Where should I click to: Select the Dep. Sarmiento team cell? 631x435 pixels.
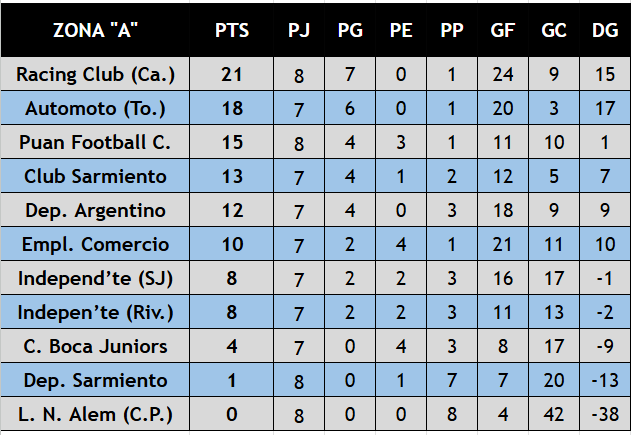95,380
